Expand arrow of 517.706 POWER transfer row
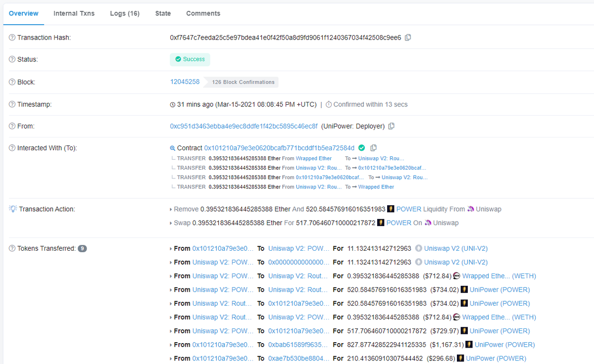 coord(171,331)
